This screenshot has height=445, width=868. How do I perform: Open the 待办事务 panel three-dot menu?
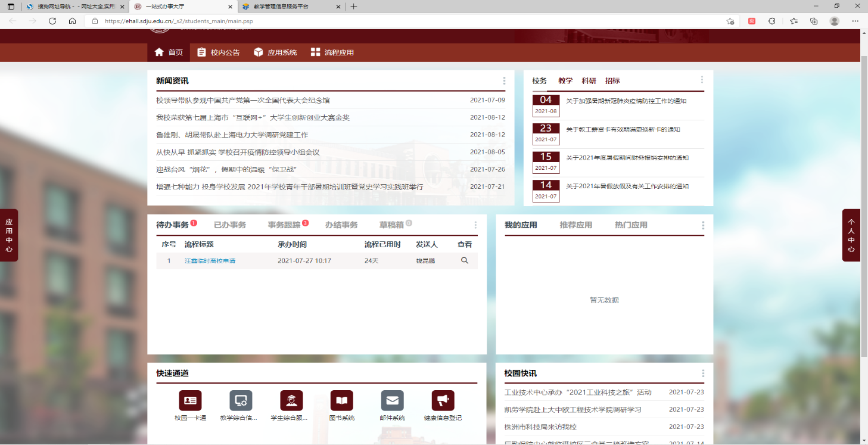pyautogui.click(x=475, y=225)
